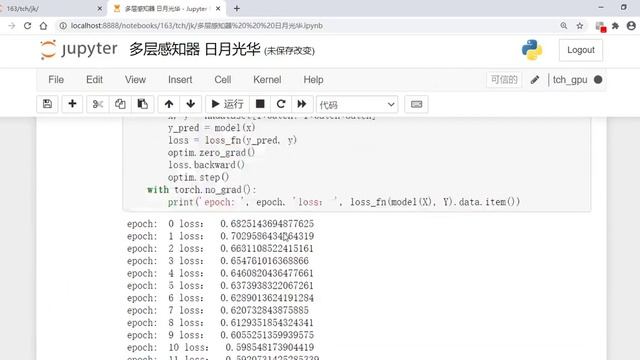Close the current Jupyter notebook tab
Image resolution: width=640 pixels, height=360 pixels.
click(x=218, y=9)
